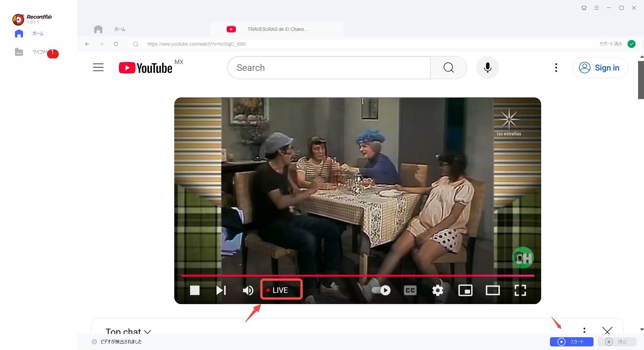Click the scrollbar up arrow
Image resolution: width=644 pixels, height=350 pixels.
tap(641, 57)
